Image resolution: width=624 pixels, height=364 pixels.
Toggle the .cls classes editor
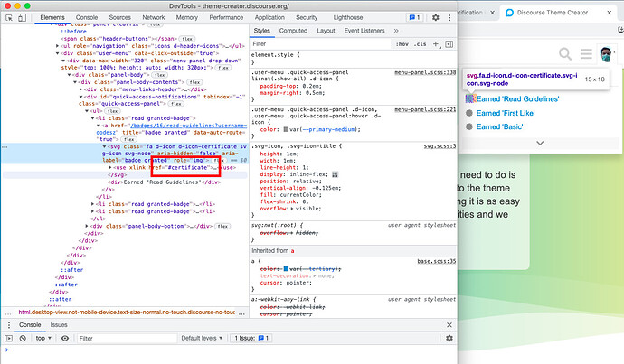[421, 44]
